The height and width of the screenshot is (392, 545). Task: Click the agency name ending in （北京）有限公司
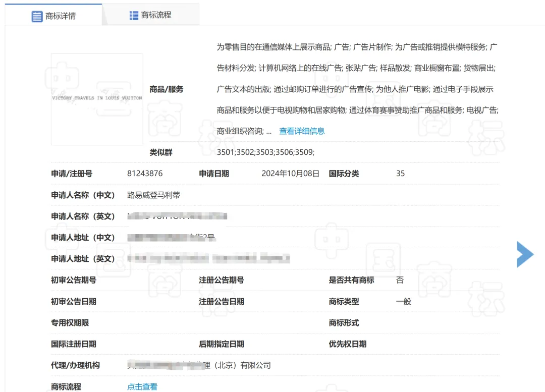[x=199, y=365]
